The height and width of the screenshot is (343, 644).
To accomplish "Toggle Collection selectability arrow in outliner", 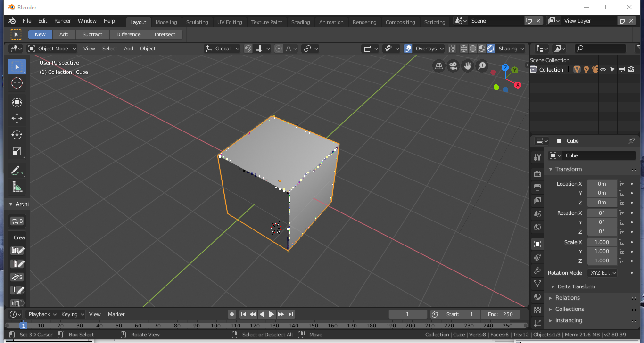I will [x=612, y=69].
